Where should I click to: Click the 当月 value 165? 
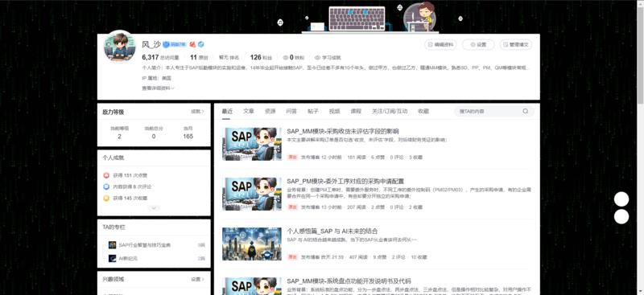(x=188, y=136)
